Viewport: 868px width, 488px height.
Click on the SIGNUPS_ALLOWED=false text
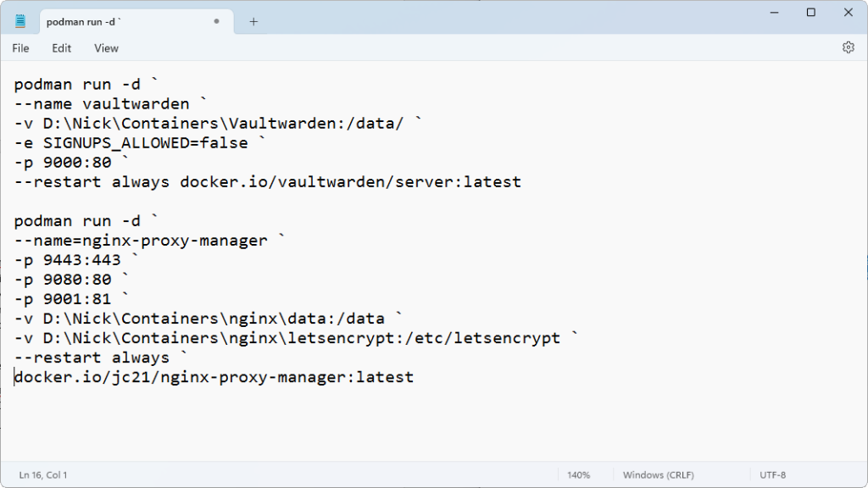click(146, 143)
